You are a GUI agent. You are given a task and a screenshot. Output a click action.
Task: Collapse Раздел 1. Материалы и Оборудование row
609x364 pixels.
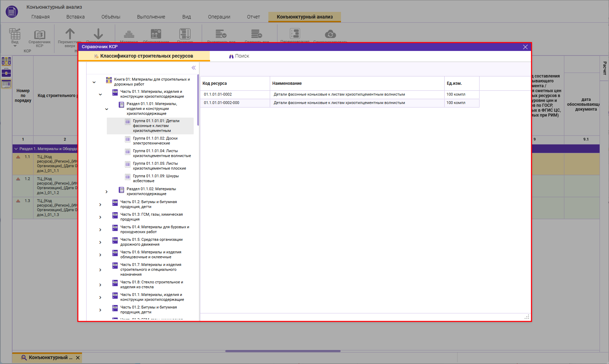click(16, 149)
